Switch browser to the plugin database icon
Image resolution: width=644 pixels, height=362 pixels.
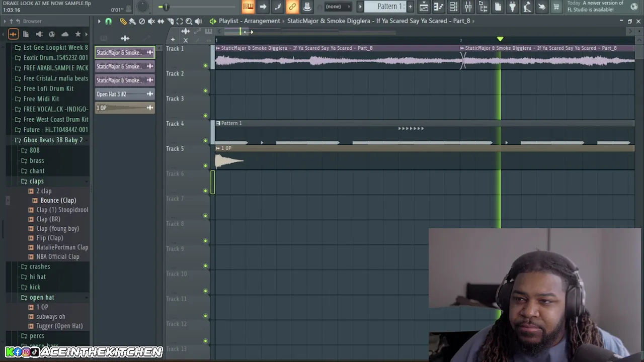click(x=39, y=34)
